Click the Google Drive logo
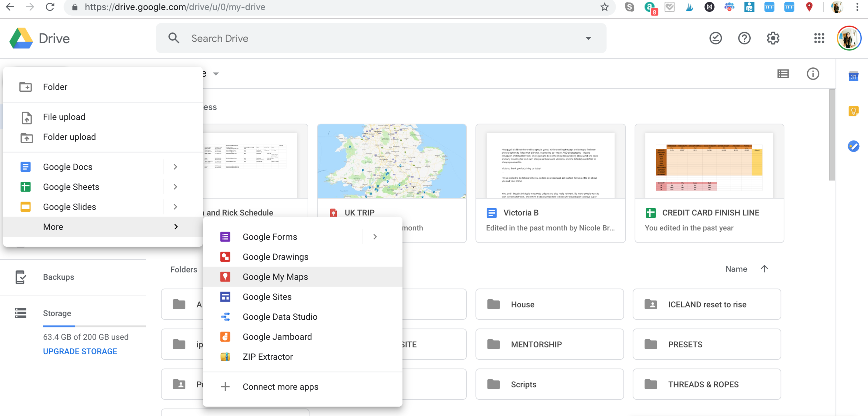The width and height of the screenshot is (868, 416). click(x=22, y=38)
